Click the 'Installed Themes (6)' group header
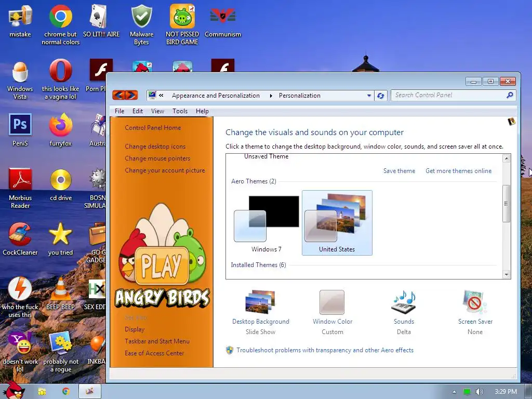Viewport: 532px width, 399px height. (259, 264)
